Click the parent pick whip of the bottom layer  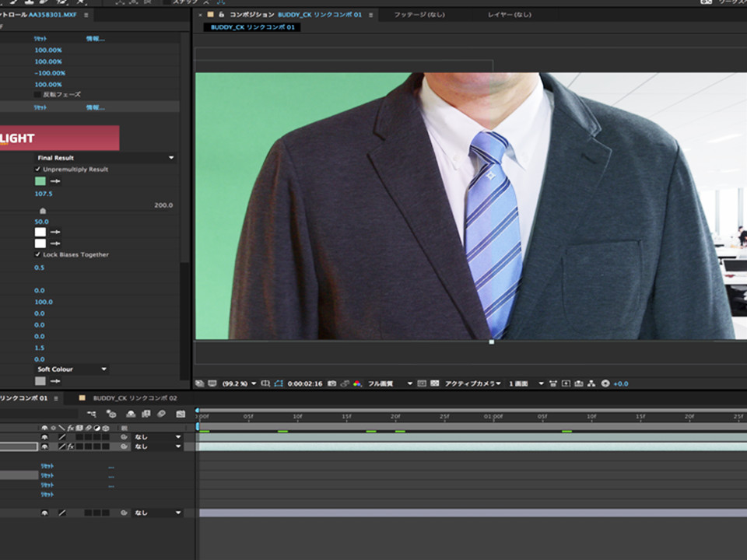[124, 513]
